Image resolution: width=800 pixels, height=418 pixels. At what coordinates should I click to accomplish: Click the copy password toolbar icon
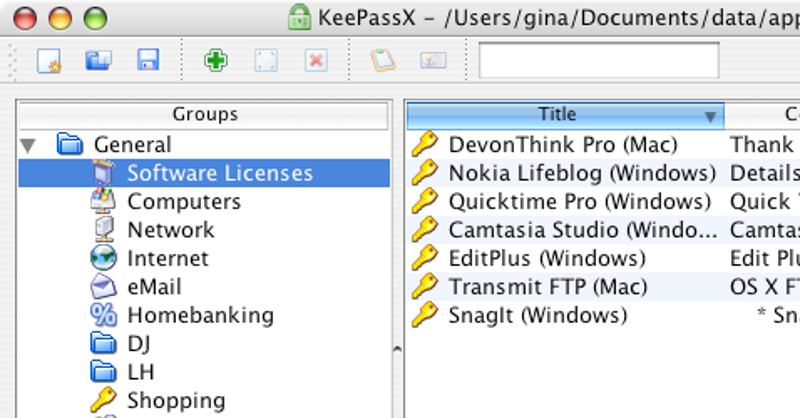433,60
